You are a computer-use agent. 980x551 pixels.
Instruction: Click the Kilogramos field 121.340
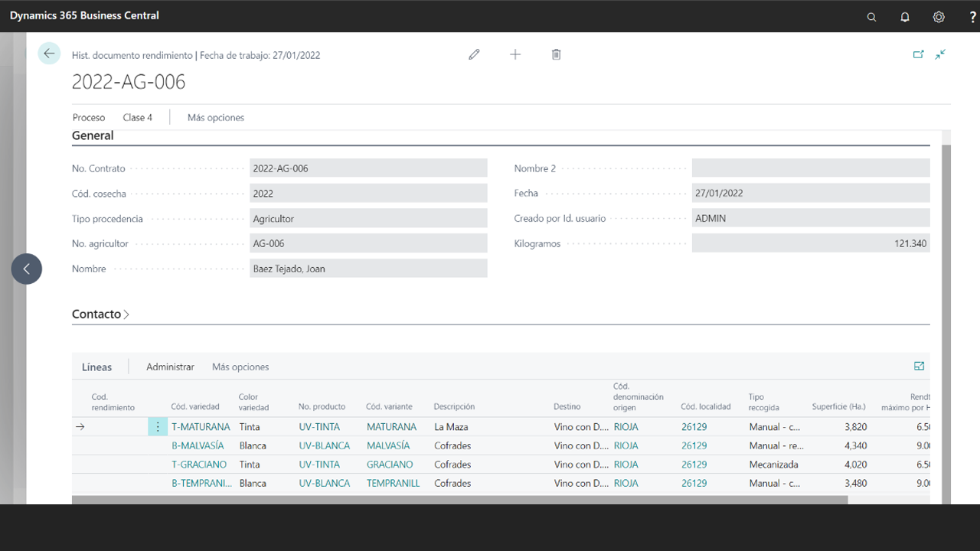point(811,243)
